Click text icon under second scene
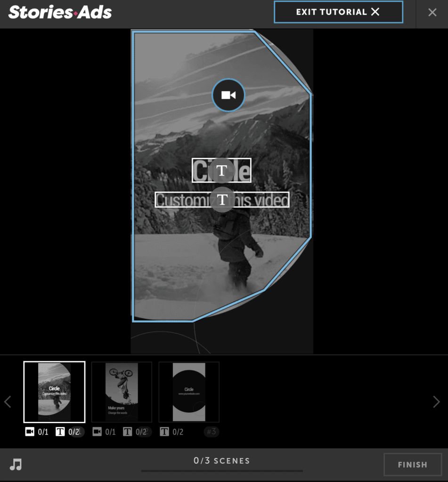 tap(127, 432)
